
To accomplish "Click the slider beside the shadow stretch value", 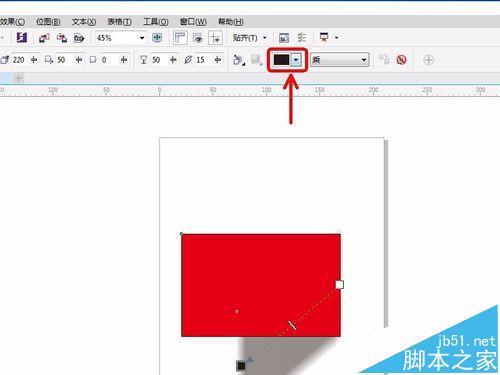I will tap(79, 60).
